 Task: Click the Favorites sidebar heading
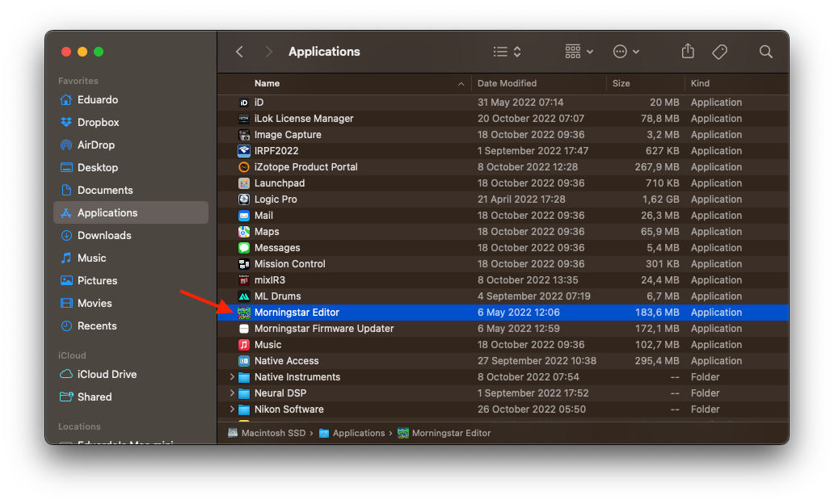[x=78, y=81]
